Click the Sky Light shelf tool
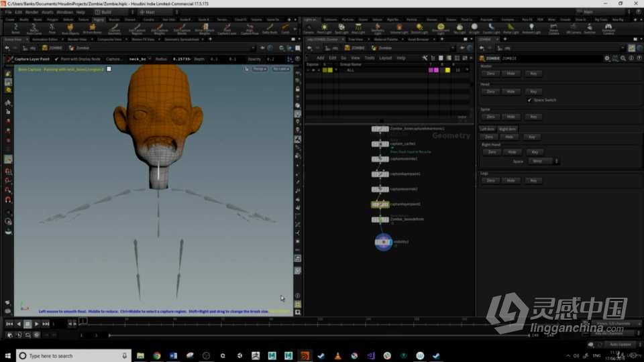 tap(460, 29)
